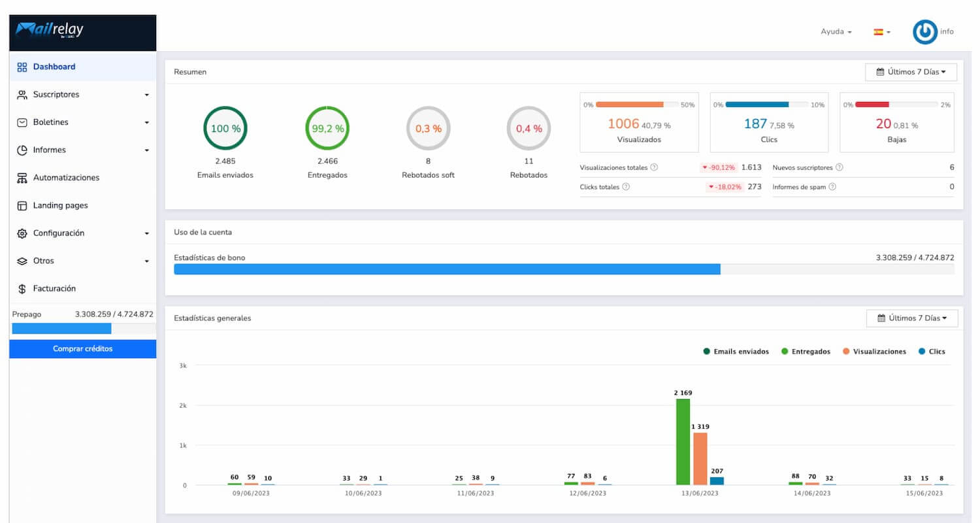Screen dimensions: 980x523
Task: Open the Ayuda menu
Action: point(836,31)
